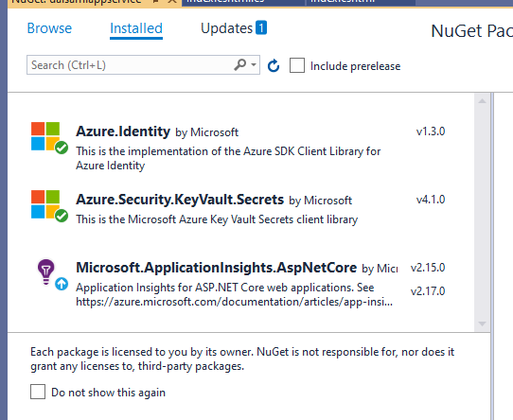The width and height of the screenshot is (513, 420).
Task: Click the Application Insights lightbulb icon
Action: coord(45,272)
